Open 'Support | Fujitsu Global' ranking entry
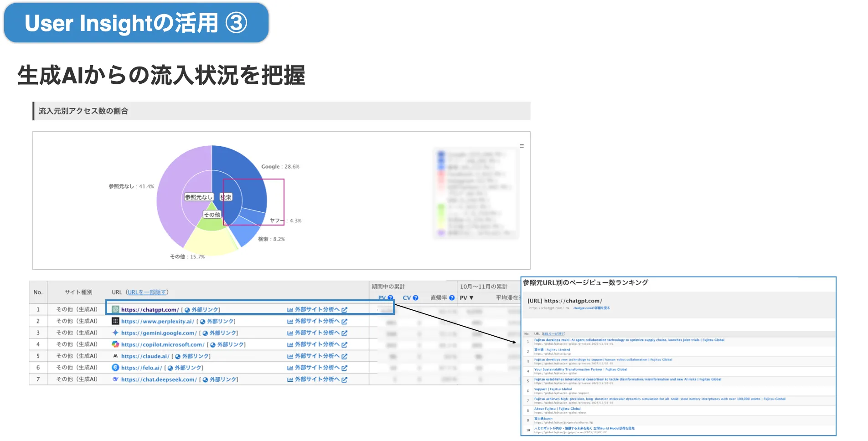 [x=553, y=389]
